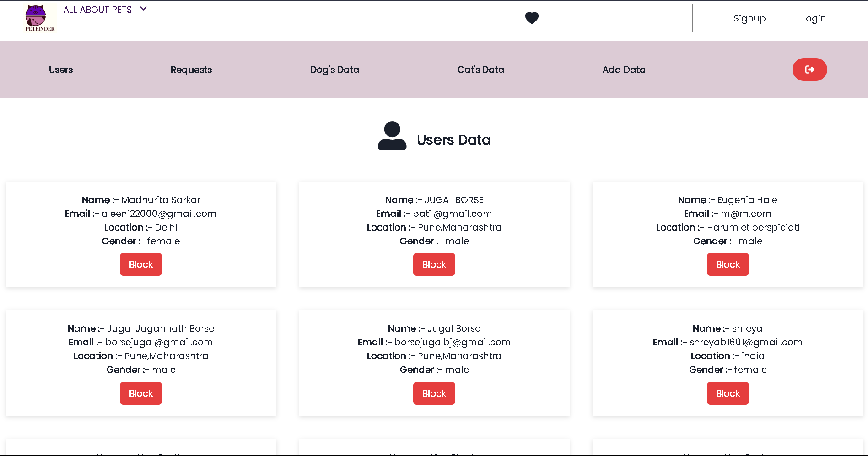The height and width of the screenshot is (456, 868).
Task: Block the middle-row Jugal Borse user
Action: pos(434,393)
